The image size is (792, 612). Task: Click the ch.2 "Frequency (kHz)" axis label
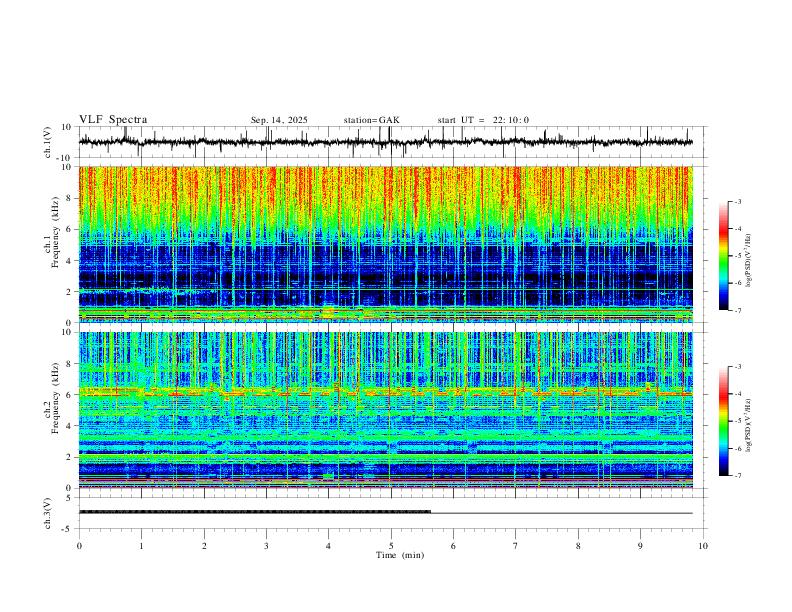pyautogui.click(x=55, y=397)
